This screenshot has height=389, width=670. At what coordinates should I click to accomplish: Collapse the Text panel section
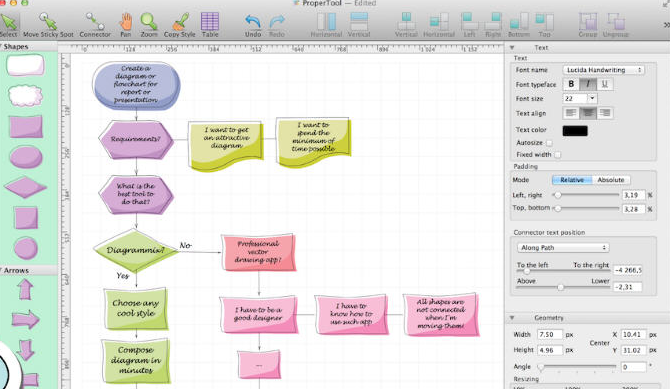[512, 47]
